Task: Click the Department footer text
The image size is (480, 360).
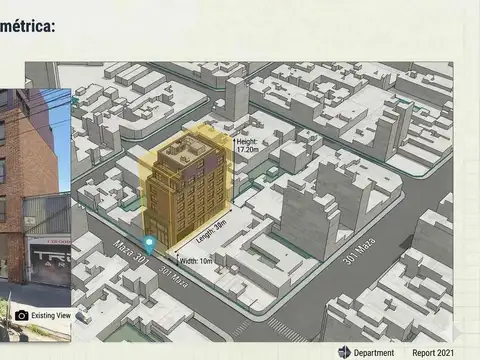Action: pyautogui.click(x=374, y=353)
